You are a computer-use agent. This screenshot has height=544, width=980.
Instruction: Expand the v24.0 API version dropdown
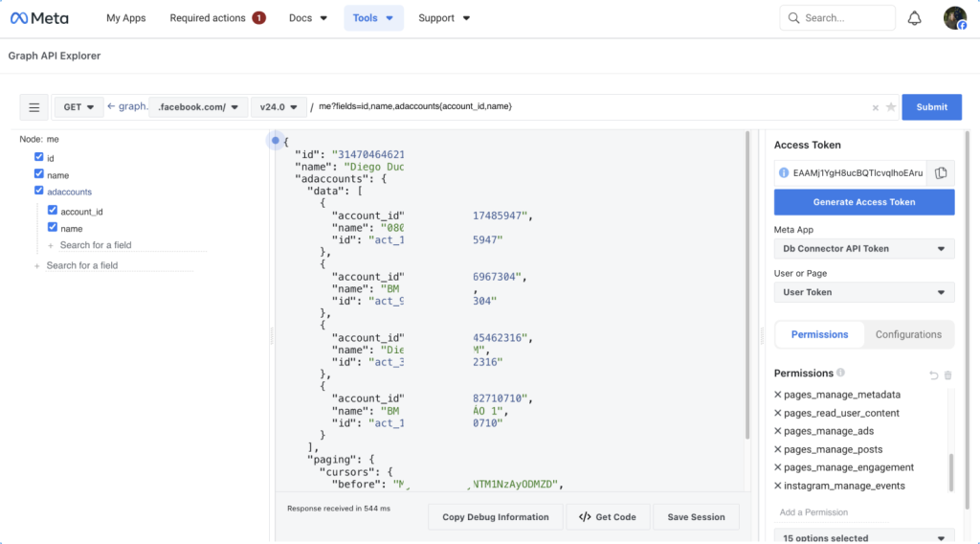point(278,107)
